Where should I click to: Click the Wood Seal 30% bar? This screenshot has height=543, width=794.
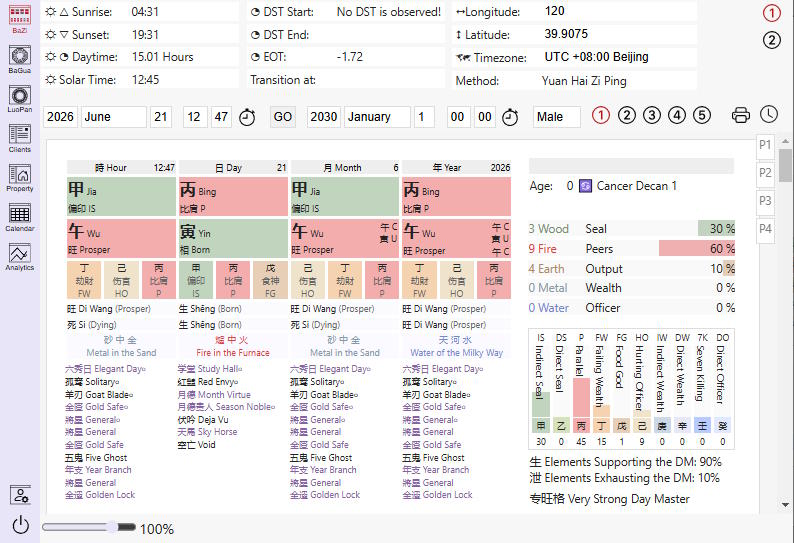point(716,228)
